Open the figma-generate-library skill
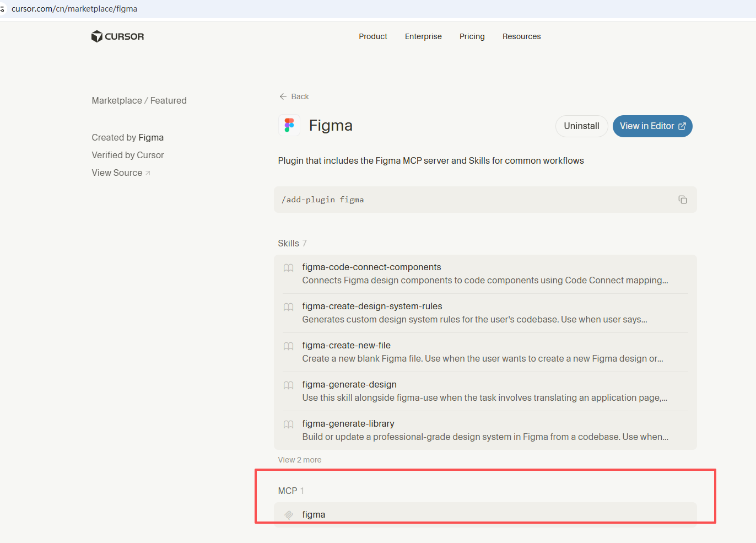756x543 pixels. [x=485, y=431]
